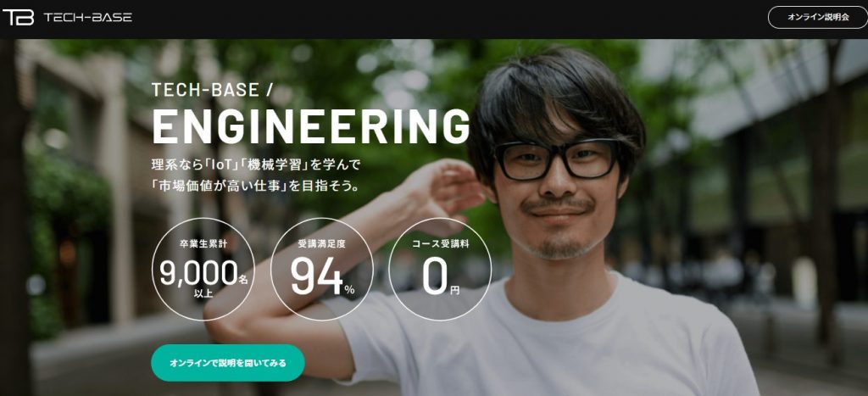Click the 以上 text under 9,000

coord(203,294)
